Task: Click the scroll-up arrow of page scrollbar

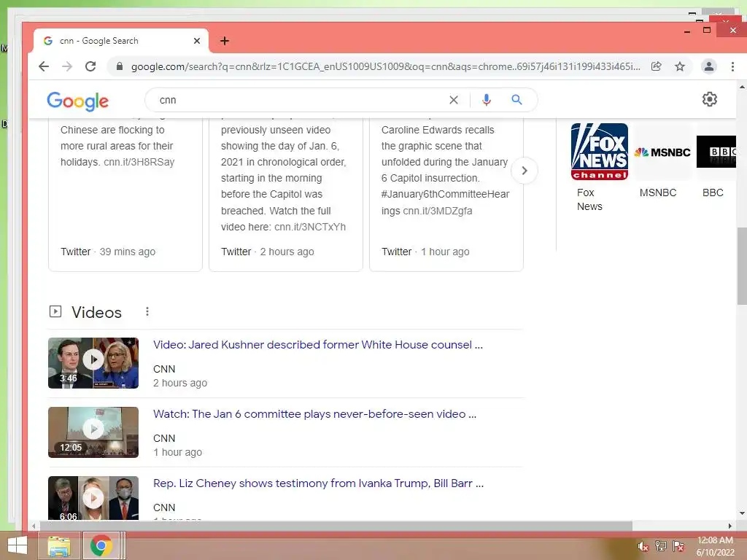Action: [742, 87]
